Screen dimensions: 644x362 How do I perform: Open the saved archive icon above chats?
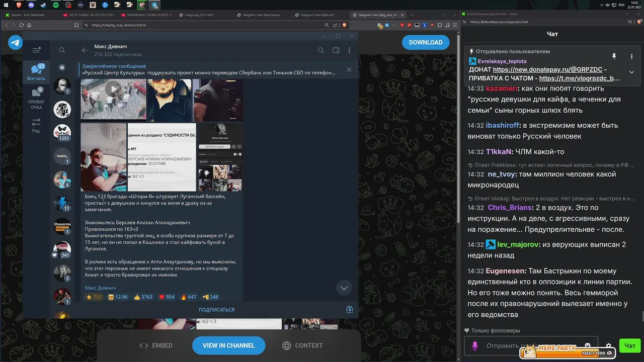pyautogui.click(x=62, y=67)
